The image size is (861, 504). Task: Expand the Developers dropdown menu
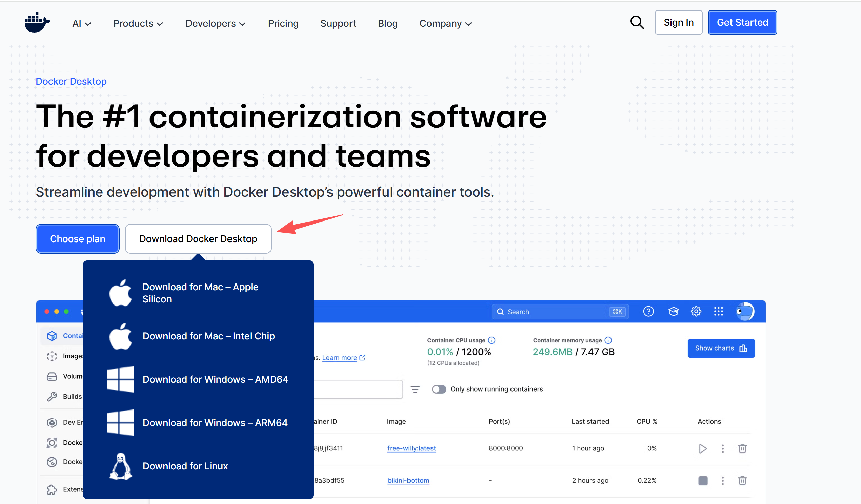(215, 24)
